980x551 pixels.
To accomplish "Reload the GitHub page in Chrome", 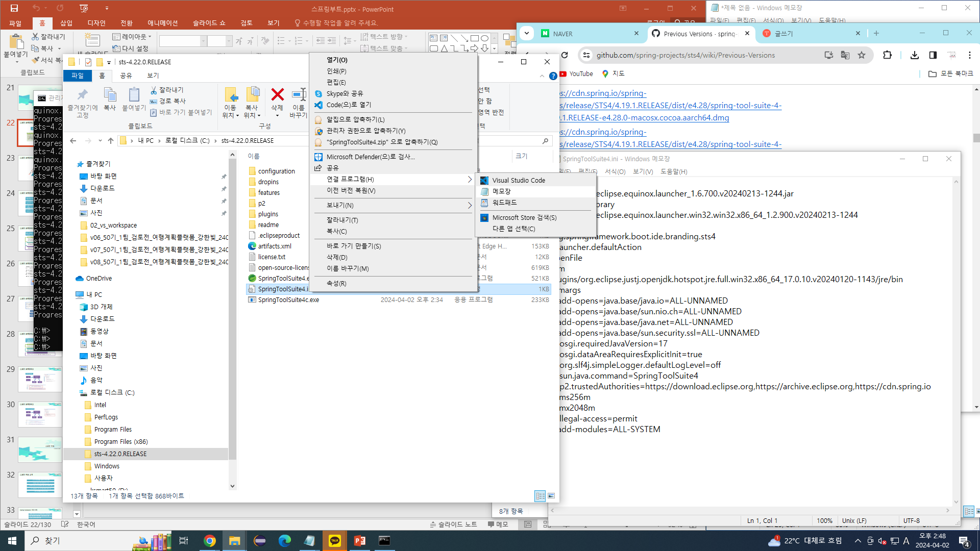I will (x=565, y=55).
